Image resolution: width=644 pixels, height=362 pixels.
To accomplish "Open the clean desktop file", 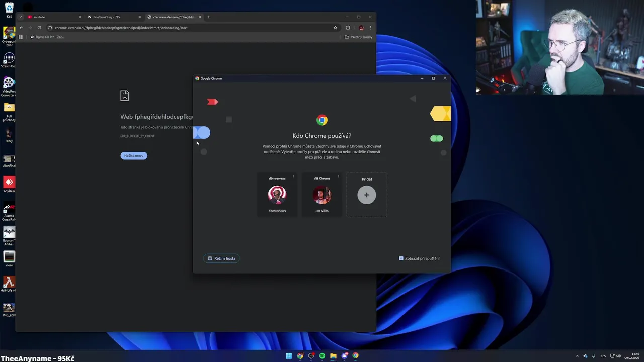I will [x=9, y=259].
